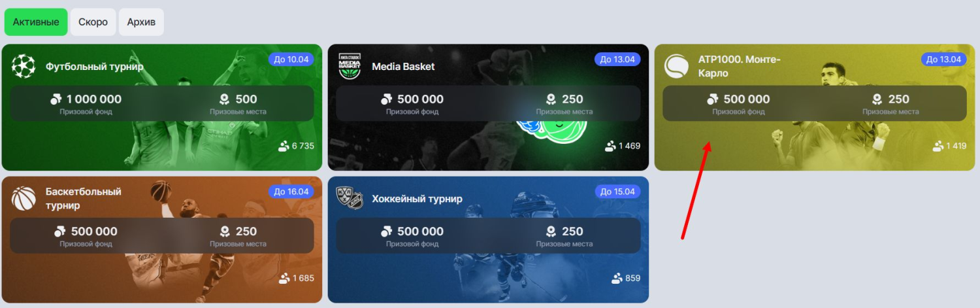This screenshot has height=308, width=980.
Task: Click the prize places medal icon by 500
Action: 224,99
